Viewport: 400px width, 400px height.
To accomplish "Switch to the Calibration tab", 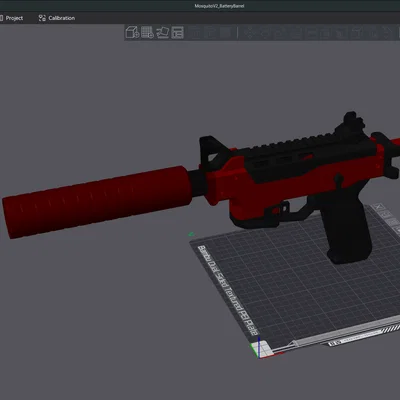I will (57, 18).
